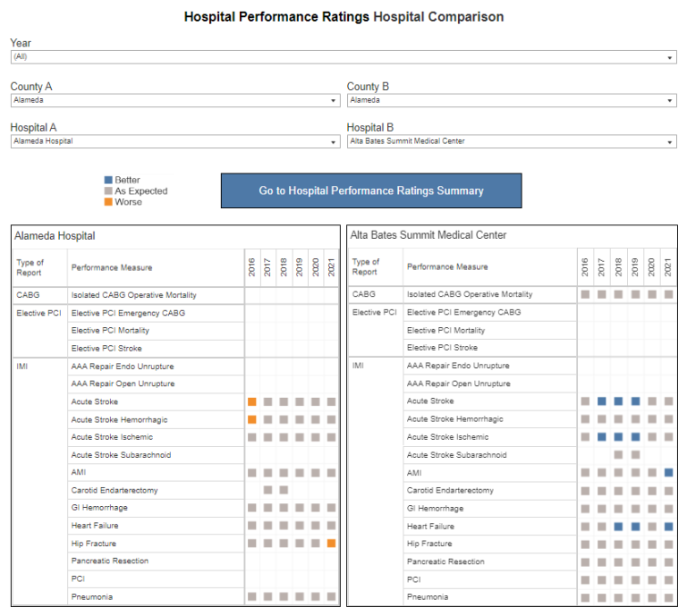This screenshot has width=687, height=616.
Task: Click Alameda's orange Acute Stroke Hemorrhagic 2016 mark
Action: (x=252, y=419)
